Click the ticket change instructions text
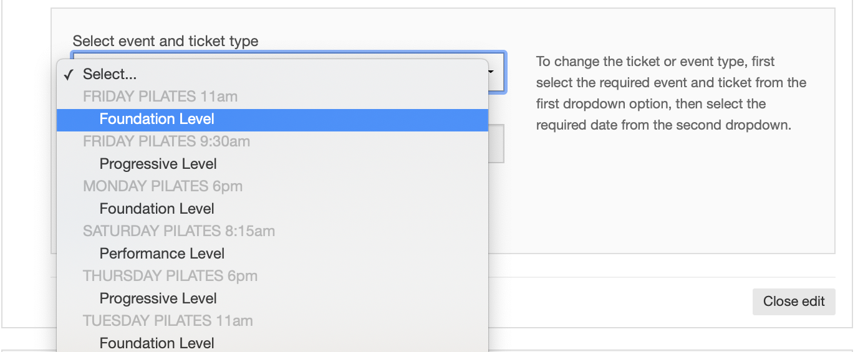This screenshot has width=868, height=352. point(671,93)
